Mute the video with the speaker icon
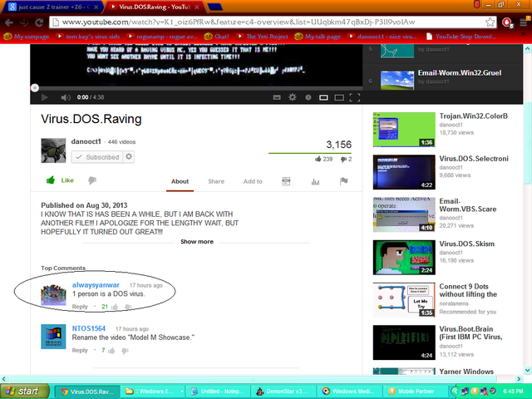 click(x=65, y=98)
